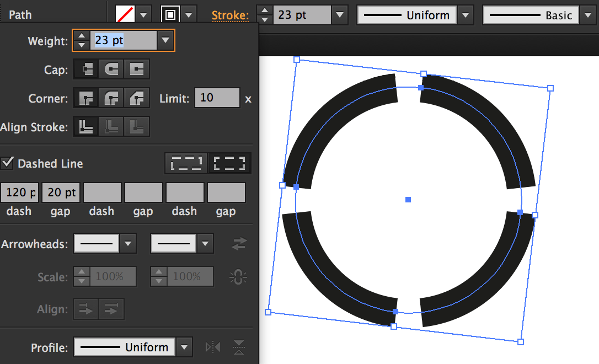Click the link arrowhead scales icon
The width and height of the screenshot is (599, 364).
point(237,276)
